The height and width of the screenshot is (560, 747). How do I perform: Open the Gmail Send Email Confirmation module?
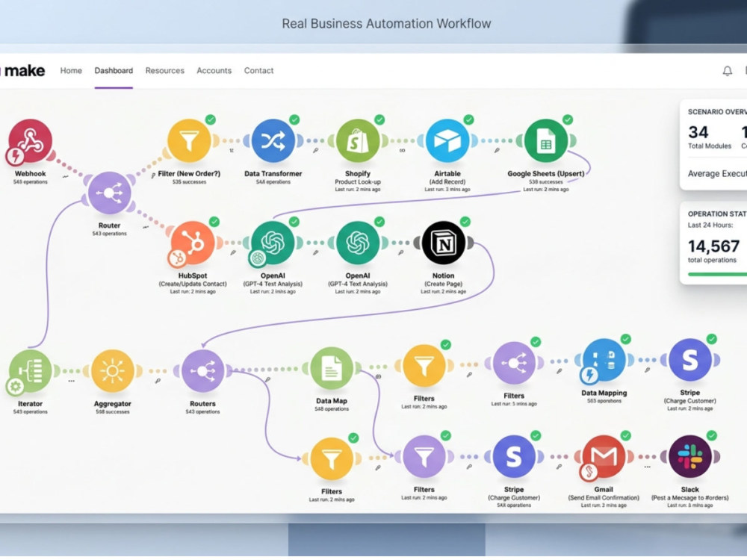pyautogui.click(x=604, y=457)
